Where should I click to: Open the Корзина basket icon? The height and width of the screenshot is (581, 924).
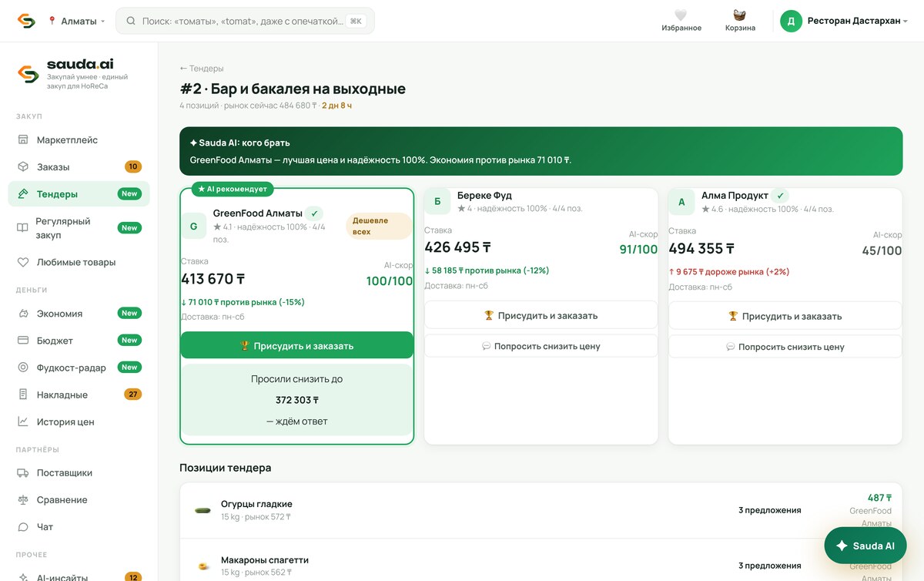(x=740, y=15)
